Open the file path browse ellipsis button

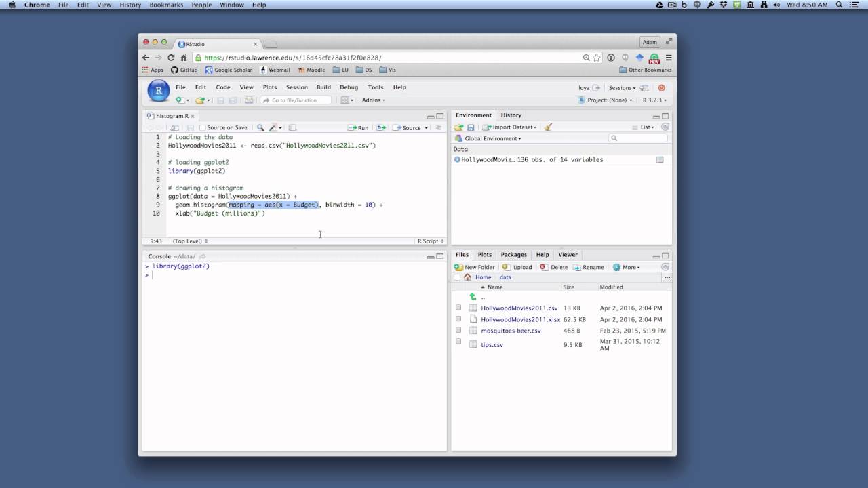point(667,277)
